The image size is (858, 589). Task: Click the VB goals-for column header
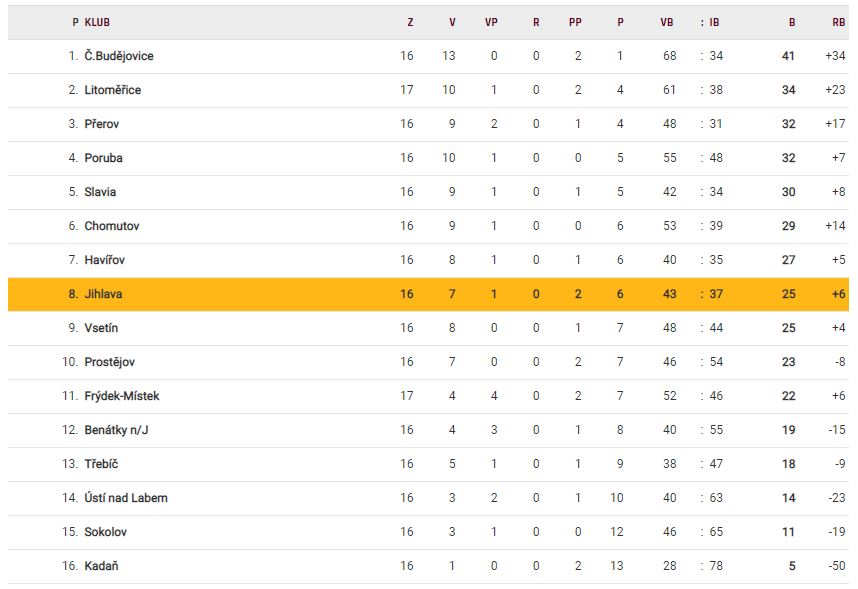667,22
